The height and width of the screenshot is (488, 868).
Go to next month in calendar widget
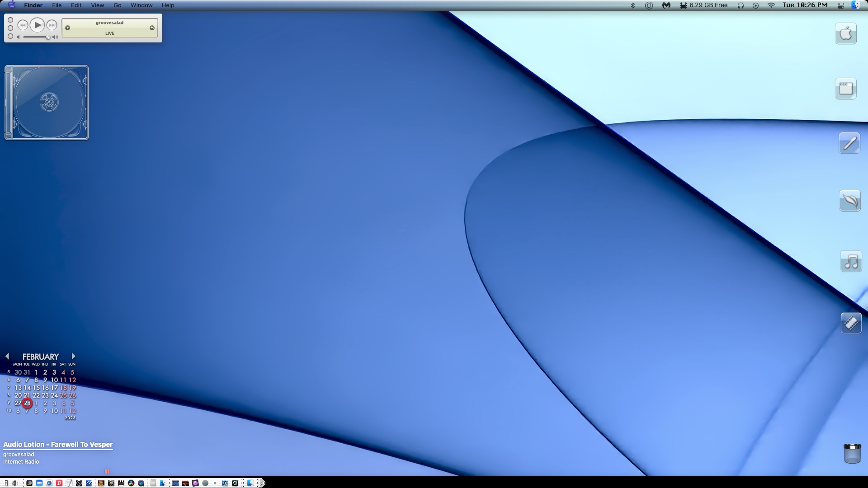tap(73, 357)
